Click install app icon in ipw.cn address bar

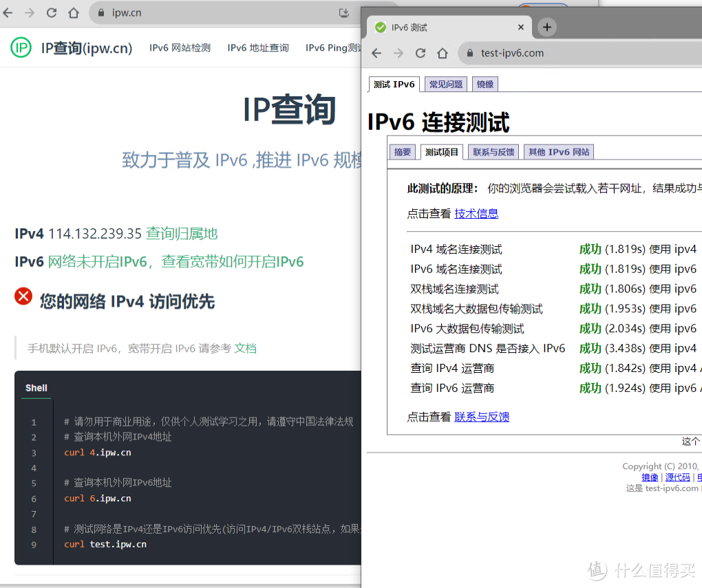coord(344,13)
